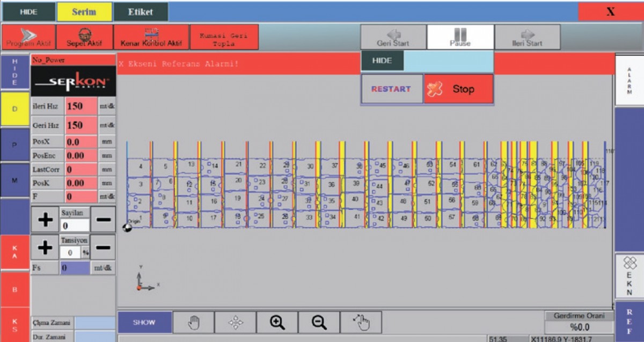Expand the bottom panel with SHOW

point(144,322)
